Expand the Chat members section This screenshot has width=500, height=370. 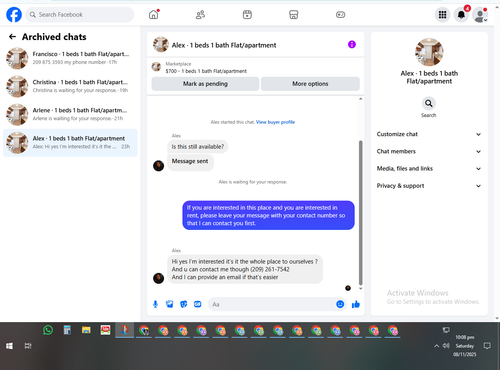[x=429, y=151]
